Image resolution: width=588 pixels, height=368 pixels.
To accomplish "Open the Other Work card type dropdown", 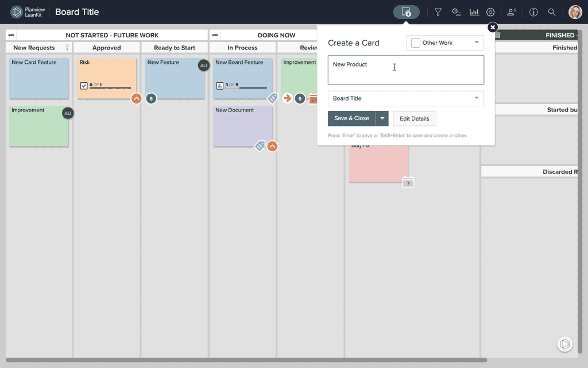I will (445, 43).
